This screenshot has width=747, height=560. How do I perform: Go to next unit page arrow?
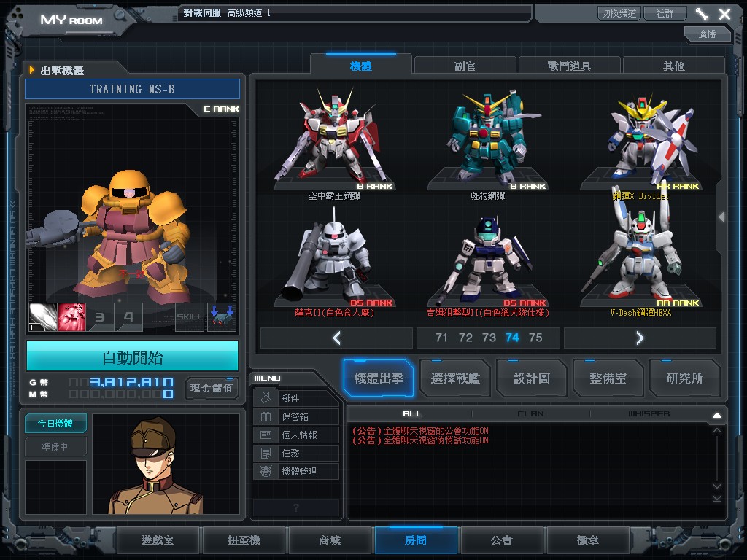click(x=640, y=338)
